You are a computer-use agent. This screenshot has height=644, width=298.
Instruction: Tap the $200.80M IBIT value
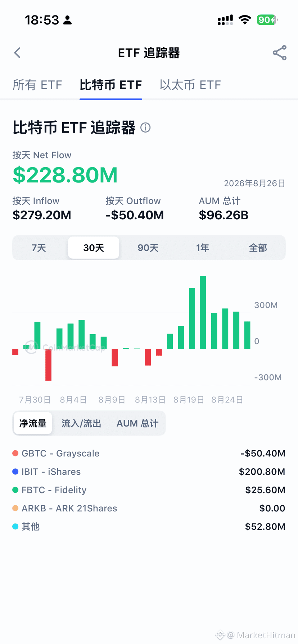click(262, 471)
